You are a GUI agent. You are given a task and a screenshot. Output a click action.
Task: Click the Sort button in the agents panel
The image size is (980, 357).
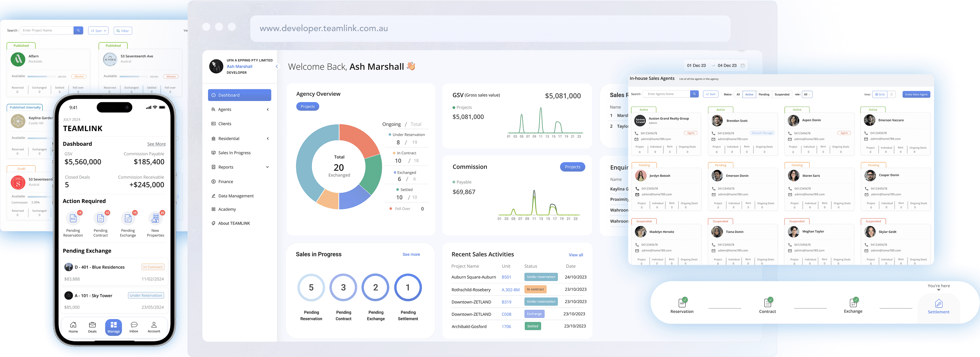(x=710, y=94)
